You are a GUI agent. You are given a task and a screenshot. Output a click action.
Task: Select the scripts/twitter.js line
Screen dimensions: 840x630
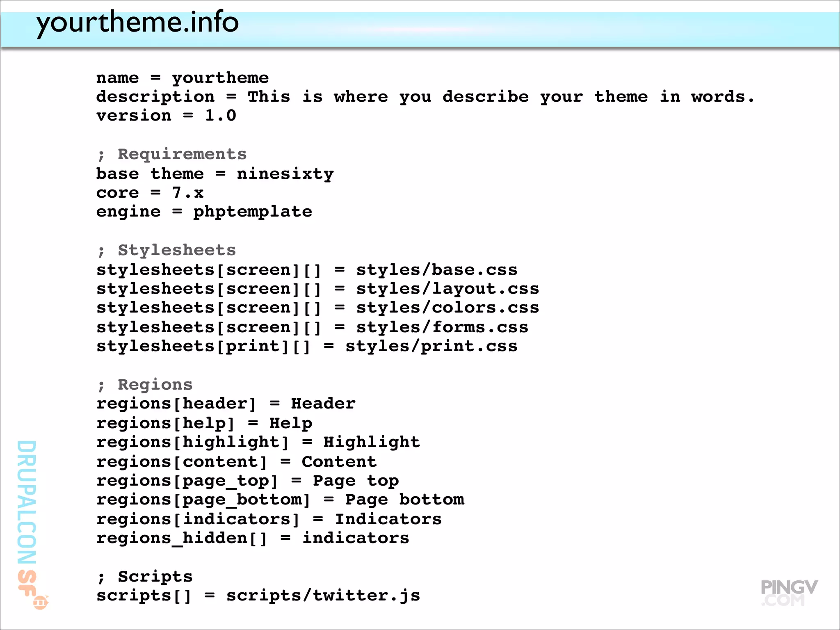coord(258,596)
